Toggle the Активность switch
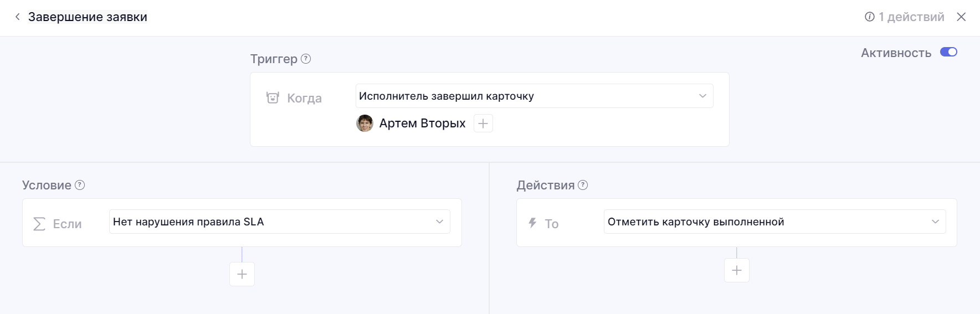The height and width of the screenshot is (314, 980). tap(948, 52)
